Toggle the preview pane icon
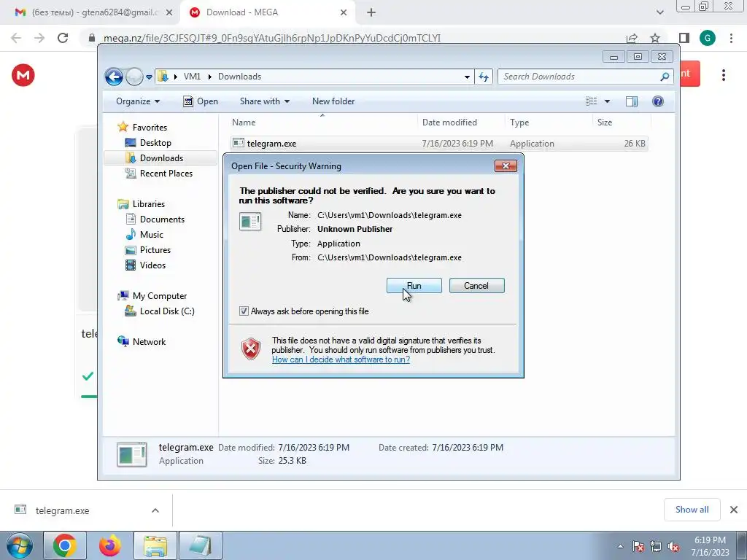The image size is (747, 560). [x=632, y=101]
